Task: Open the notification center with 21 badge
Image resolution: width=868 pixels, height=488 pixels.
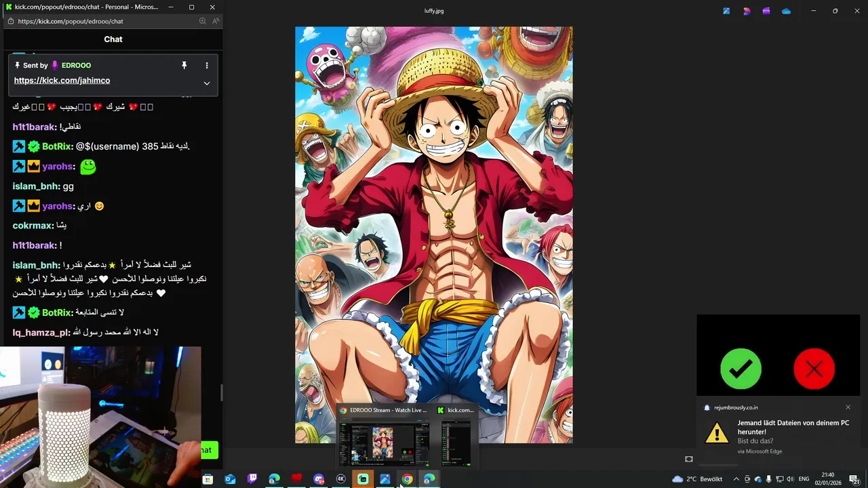Action: point(854,479)
